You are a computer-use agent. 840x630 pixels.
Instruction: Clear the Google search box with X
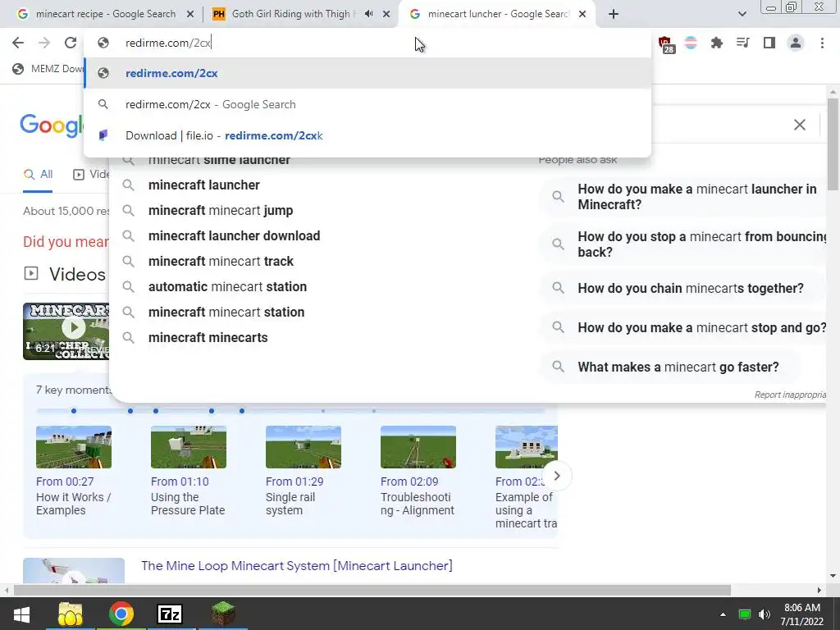point(799,125)
